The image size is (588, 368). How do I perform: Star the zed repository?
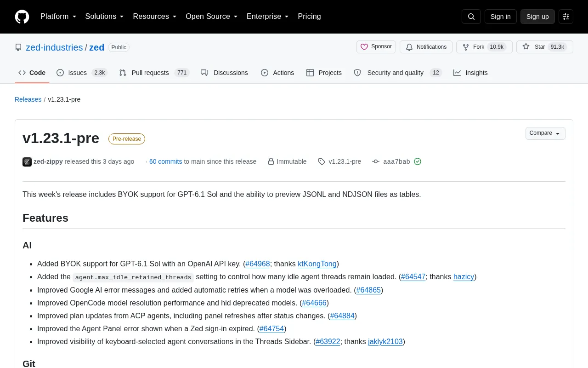(545, 47)
